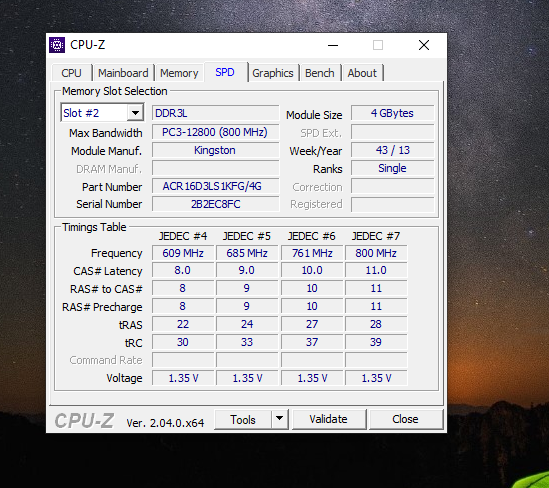Screen dimensions: 549x488
Task: Select the Memory tab
Action: coord(179,73)
